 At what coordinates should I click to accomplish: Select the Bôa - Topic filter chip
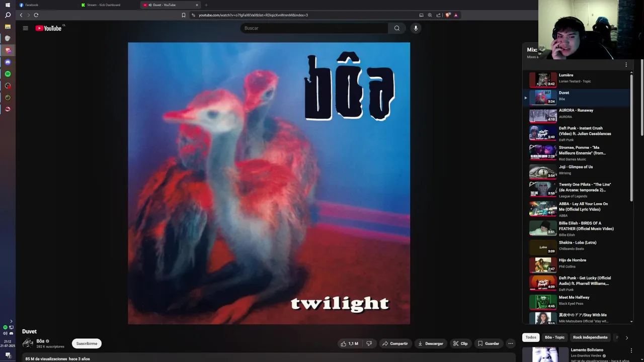pyautogui.click(x=554, y=337)
